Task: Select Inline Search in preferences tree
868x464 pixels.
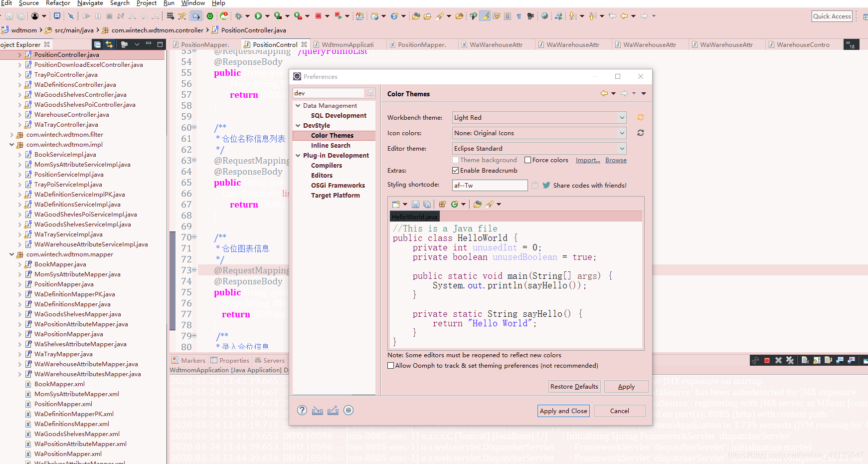Action: 331,146
